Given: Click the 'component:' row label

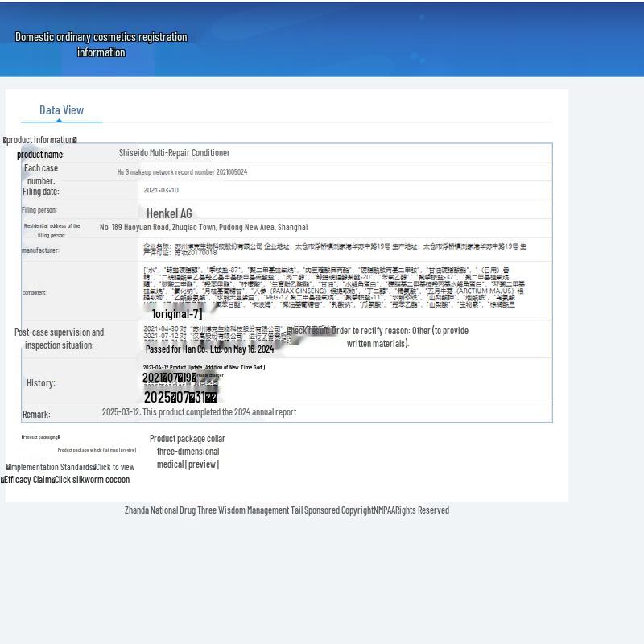Looking at the screenshot, I should click(x=35, y=293).
